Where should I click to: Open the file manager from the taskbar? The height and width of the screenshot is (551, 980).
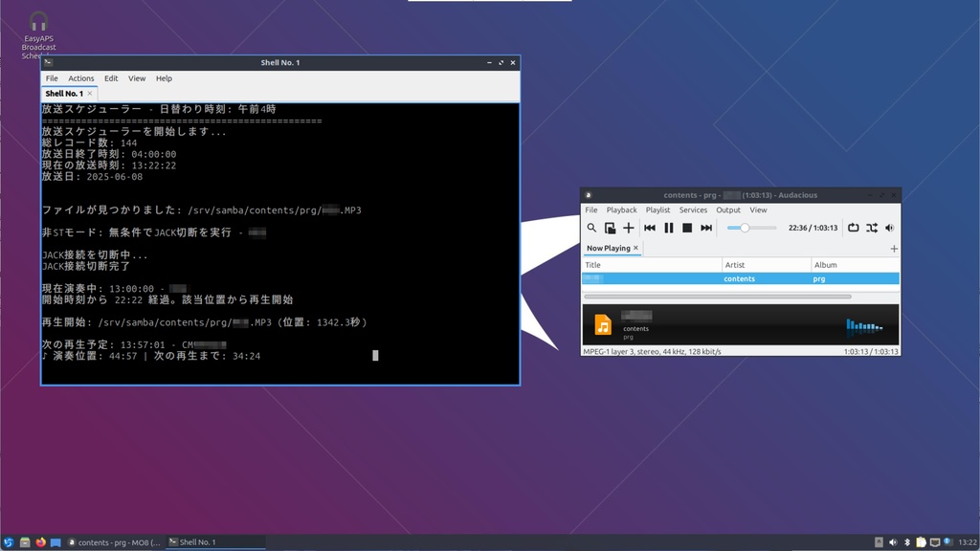click(x=25, y=542)
